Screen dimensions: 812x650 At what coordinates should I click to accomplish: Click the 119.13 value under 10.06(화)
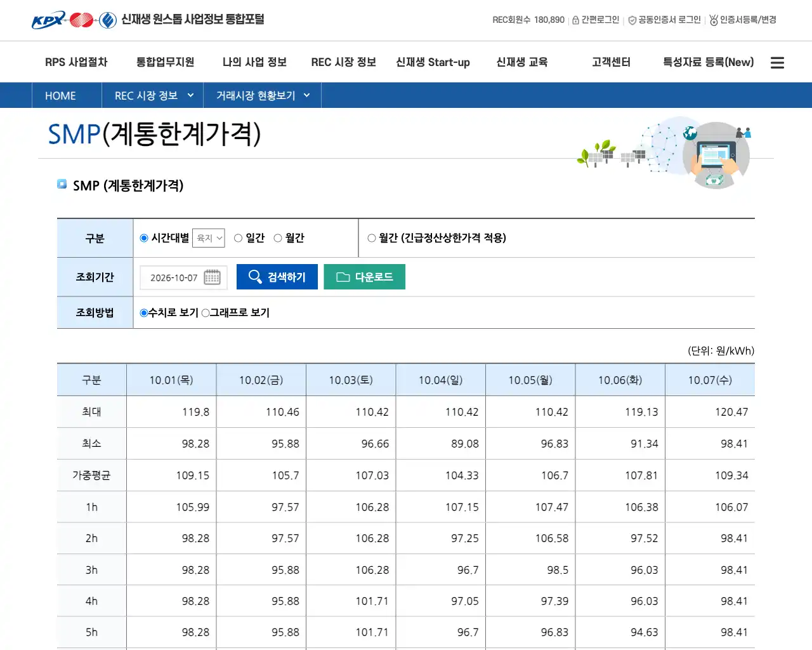click(x=620, y=412)
